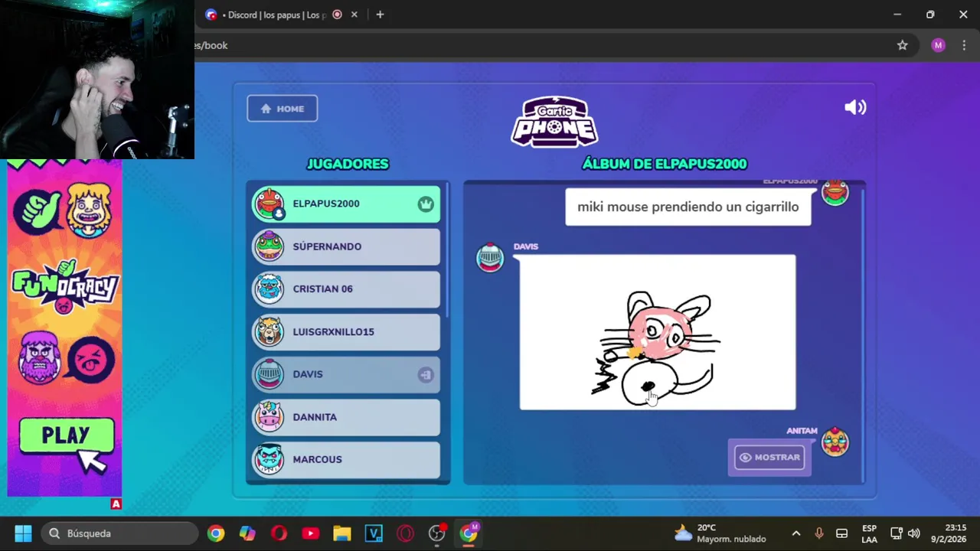Open File Explorer from the taskbar
The height and width of the screenshot is (551, 980).
pyautogui.click(x=341, y=533)
